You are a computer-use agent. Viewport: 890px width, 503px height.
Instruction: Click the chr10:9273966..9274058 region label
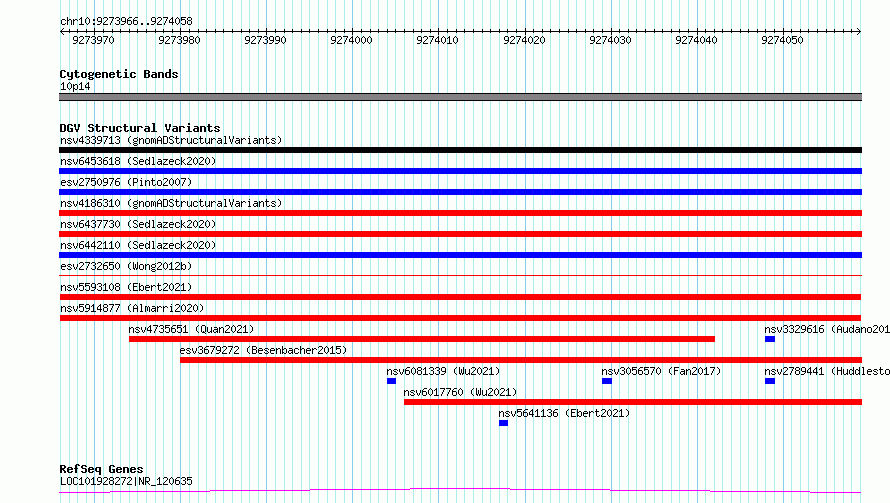tap(126, 21)
